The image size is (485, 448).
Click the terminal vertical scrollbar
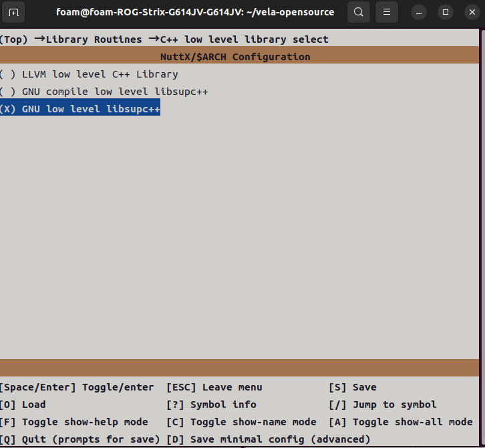[482, 238]
